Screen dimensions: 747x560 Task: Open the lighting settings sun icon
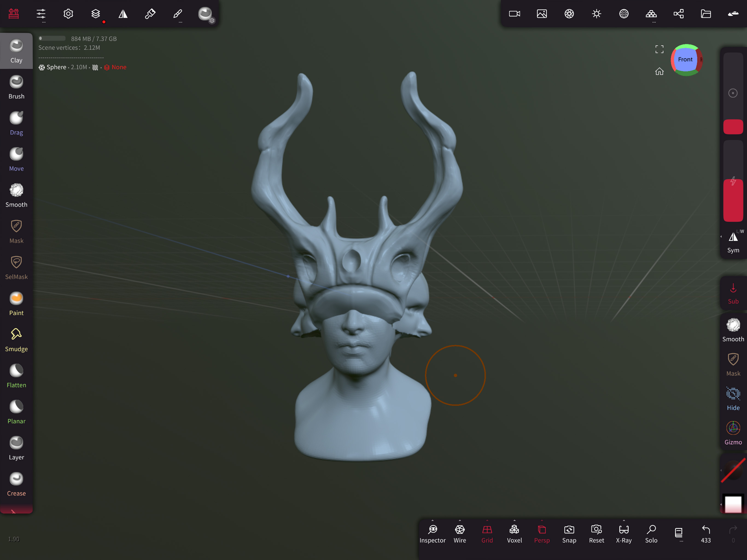pos(596,14)
